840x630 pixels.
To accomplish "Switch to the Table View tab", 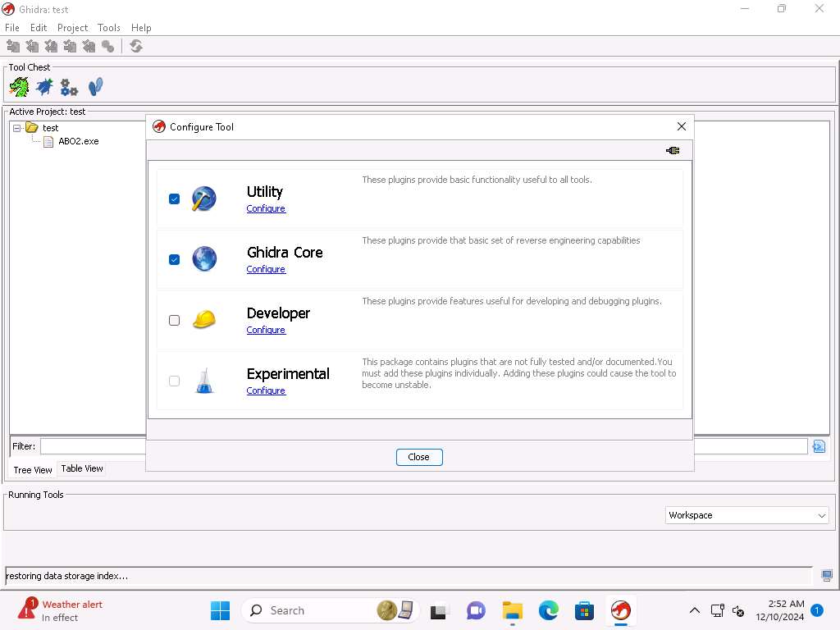I will 82,468.
